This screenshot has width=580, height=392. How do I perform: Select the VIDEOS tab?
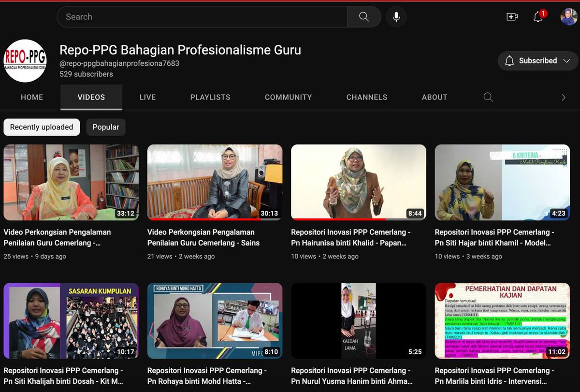[x=91, y=97]
